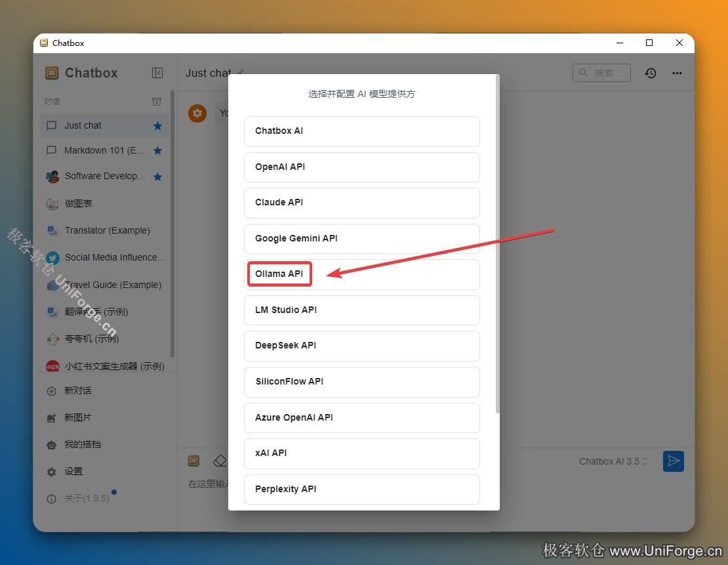This screenshot has height=565, width=728.
Task: Select Google Gemini API provider
Action: click(361, 239)
